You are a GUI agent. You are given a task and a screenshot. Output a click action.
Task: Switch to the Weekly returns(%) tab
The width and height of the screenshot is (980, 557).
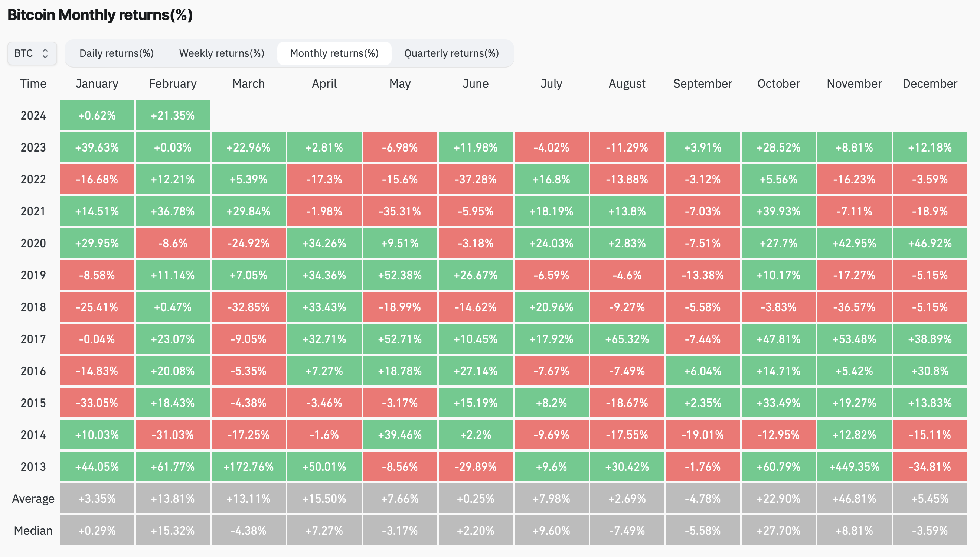click(x=221, y=53)
